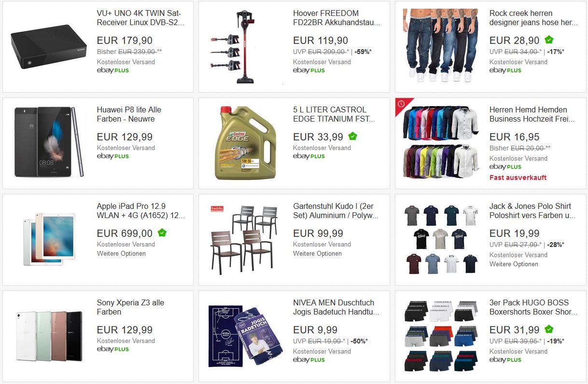588x384 pixels.
Task: Click the green verified badge next to EUR 28,90
Action: 549,40
